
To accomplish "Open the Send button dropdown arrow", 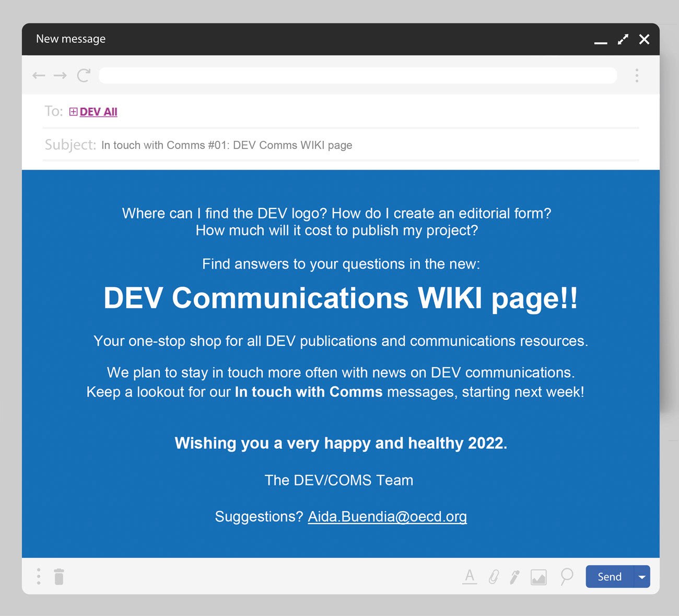I will [x=642, y=576].
